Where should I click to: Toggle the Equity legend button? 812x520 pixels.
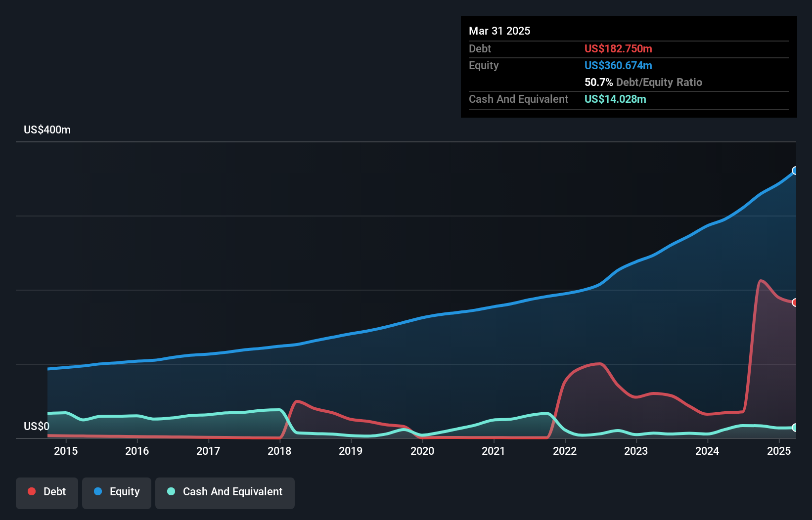[x=117, y=493]
